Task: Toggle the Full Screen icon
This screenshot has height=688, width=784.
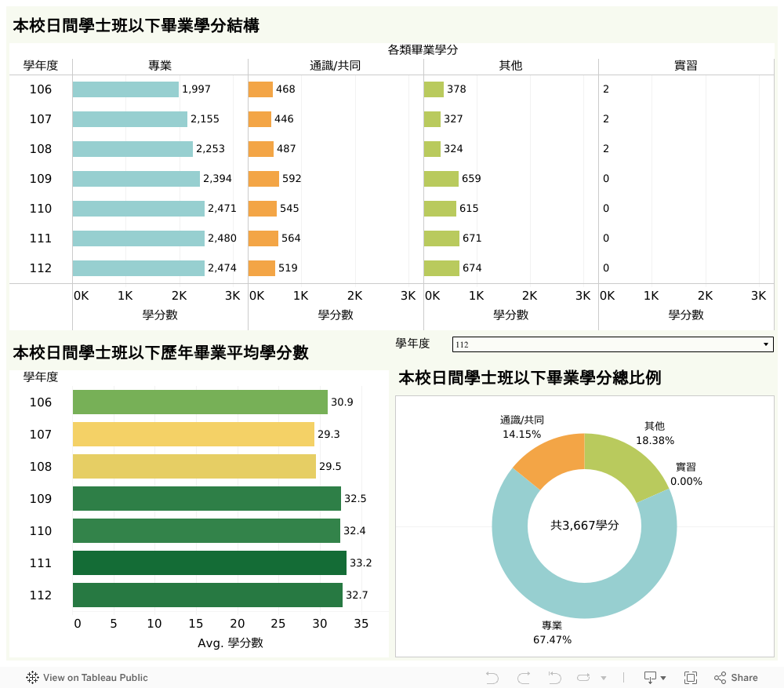Action: tap(691, 678)
